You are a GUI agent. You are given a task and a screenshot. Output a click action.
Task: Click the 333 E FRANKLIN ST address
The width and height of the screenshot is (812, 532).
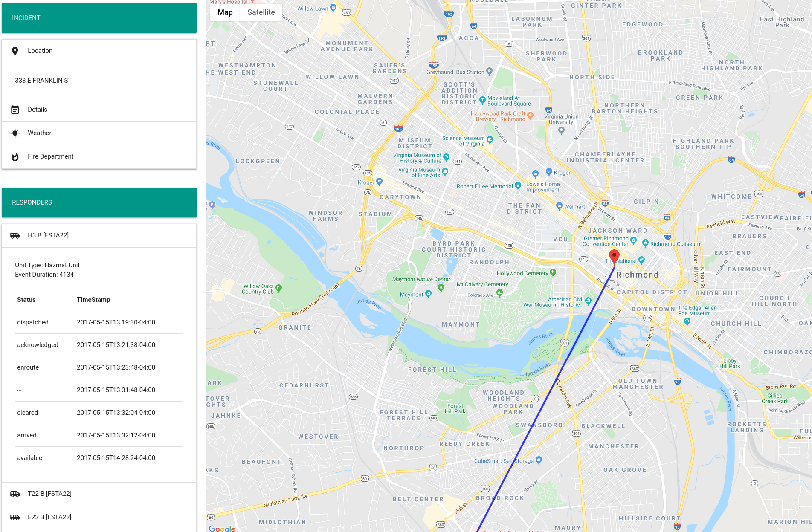(x=43, y=81)
